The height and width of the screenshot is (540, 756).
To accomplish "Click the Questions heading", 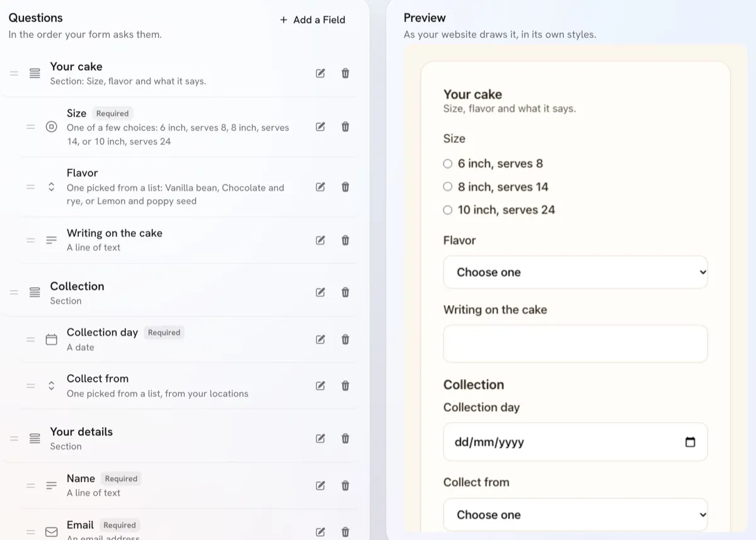I will tap(35, 18).
